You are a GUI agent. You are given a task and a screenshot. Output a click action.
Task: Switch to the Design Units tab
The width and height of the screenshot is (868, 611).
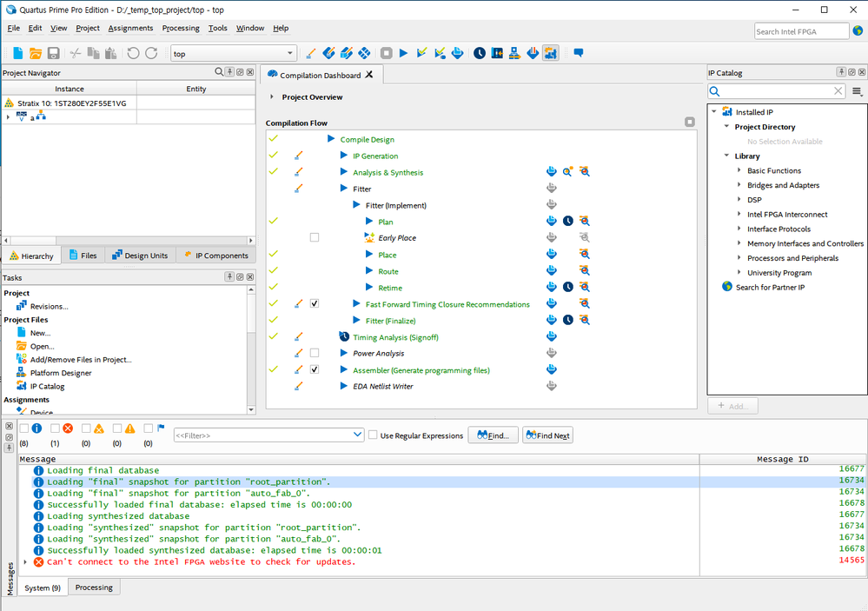[139, 256]
